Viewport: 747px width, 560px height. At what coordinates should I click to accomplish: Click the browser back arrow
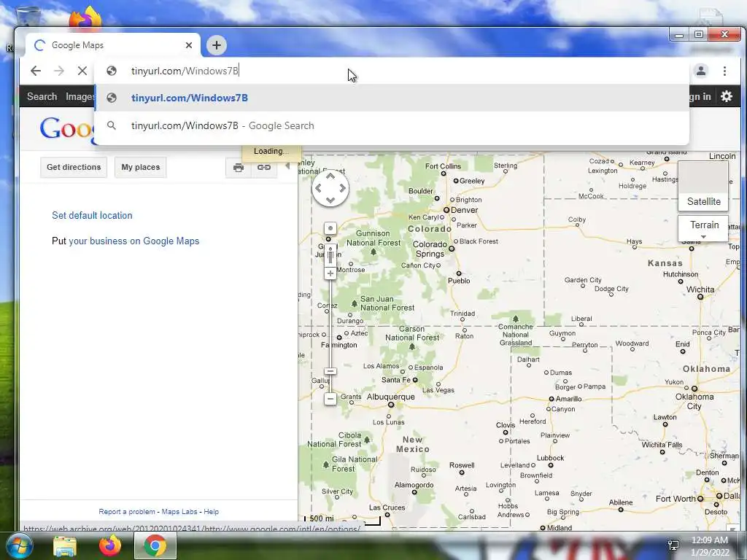pos(36,71)
